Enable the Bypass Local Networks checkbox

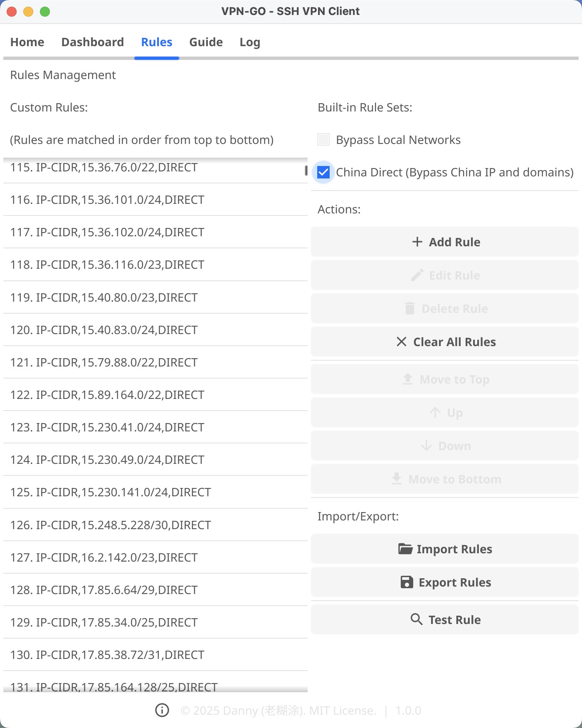tap(323, 139)
